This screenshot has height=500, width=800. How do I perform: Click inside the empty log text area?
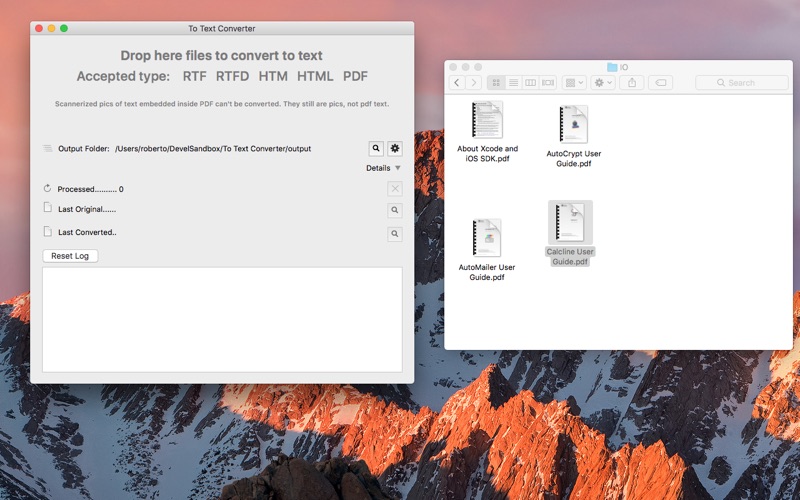tap(222, 319)
